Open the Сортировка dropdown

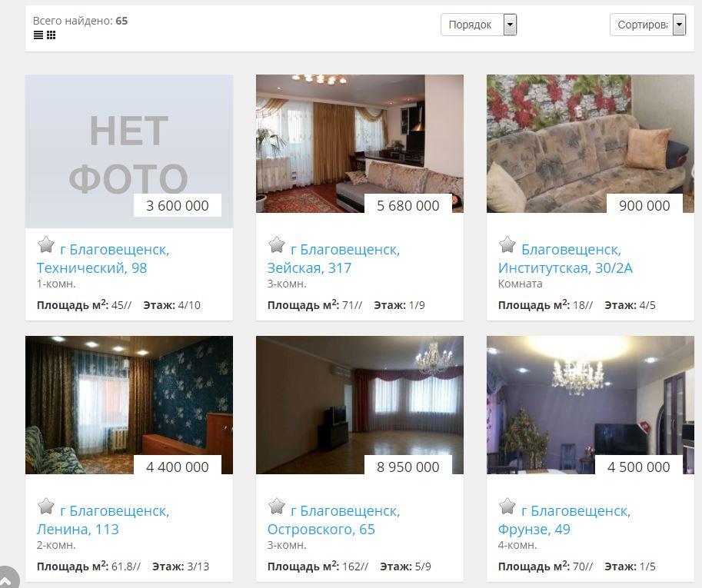pos(647,25)
